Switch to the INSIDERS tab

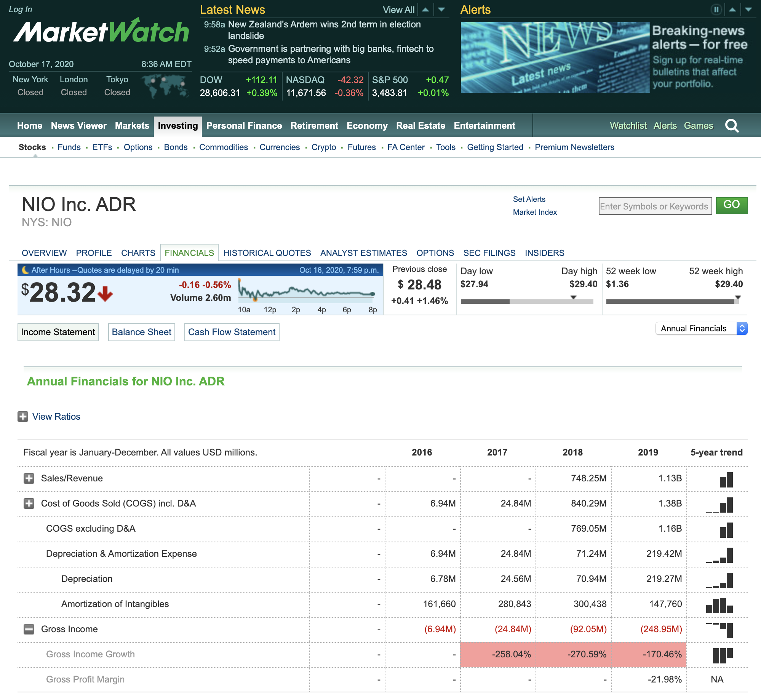coord(545,253)
